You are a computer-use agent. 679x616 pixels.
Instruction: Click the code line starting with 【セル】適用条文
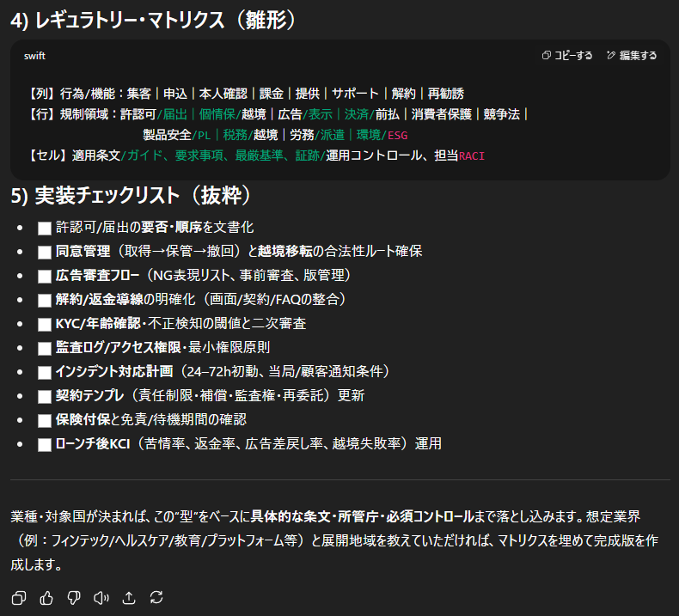256,156
